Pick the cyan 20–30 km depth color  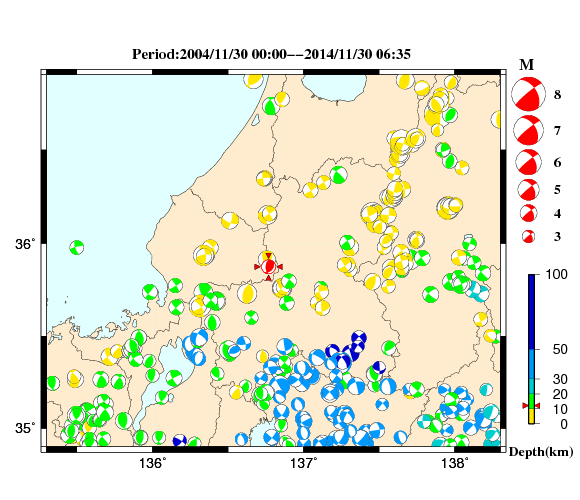(532, 386)
